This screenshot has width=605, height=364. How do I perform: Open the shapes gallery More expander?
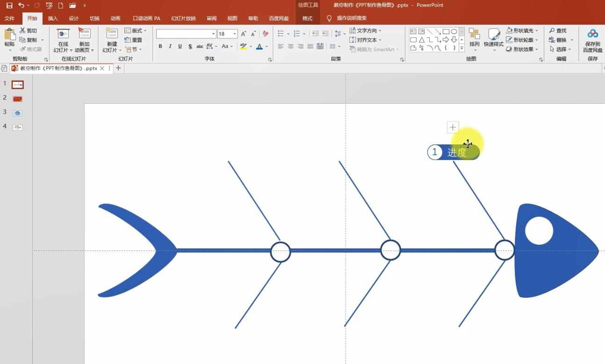click(x=461, y=48)
